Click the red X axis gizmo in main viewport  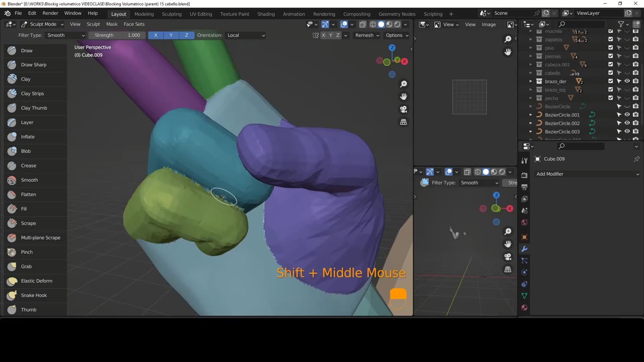click(405, 61)
